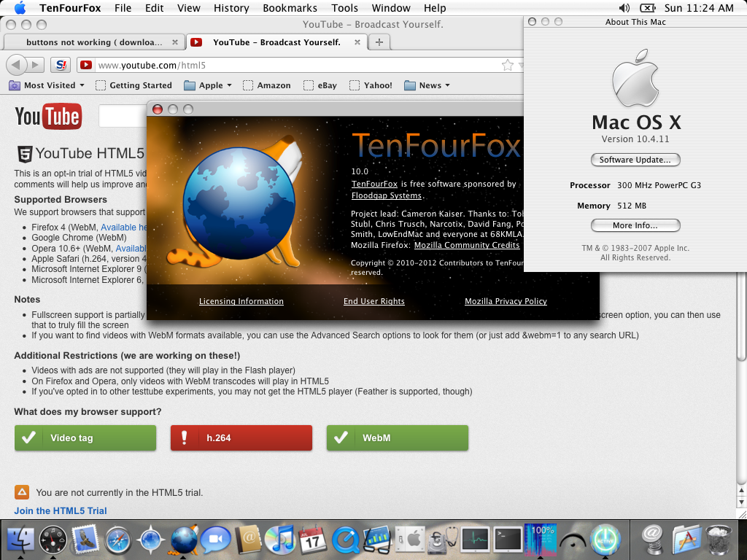Screen dimensions: 747x560
Task: Click the YouTube site icon in the address bar
Action: pos(86,65)
